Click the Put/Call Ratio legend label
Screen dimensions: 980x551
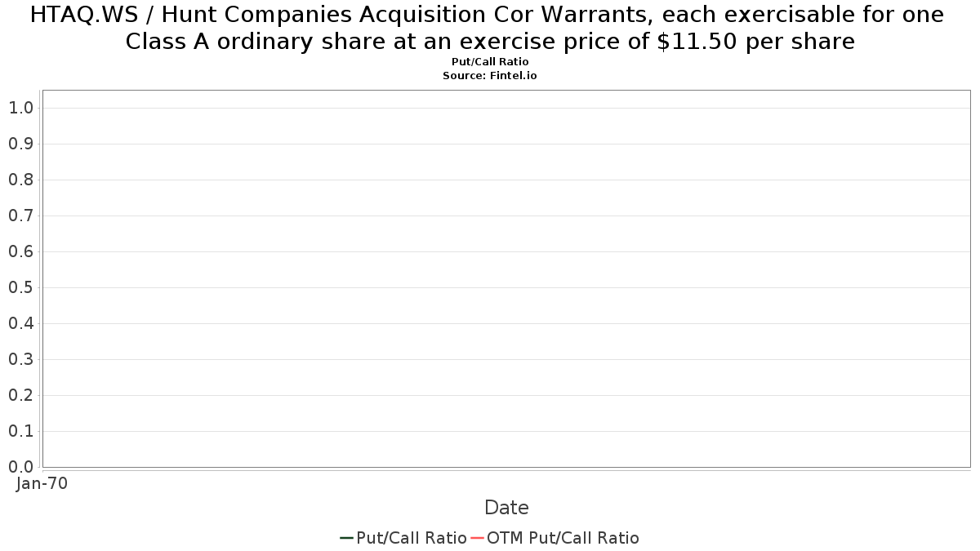click(x=411, y=538)
